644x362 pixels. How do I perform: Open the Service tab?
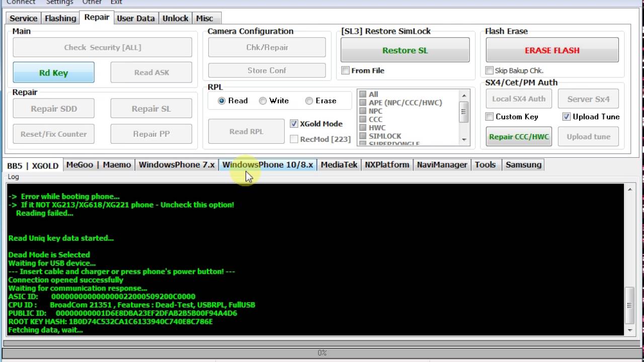[23, 18]
